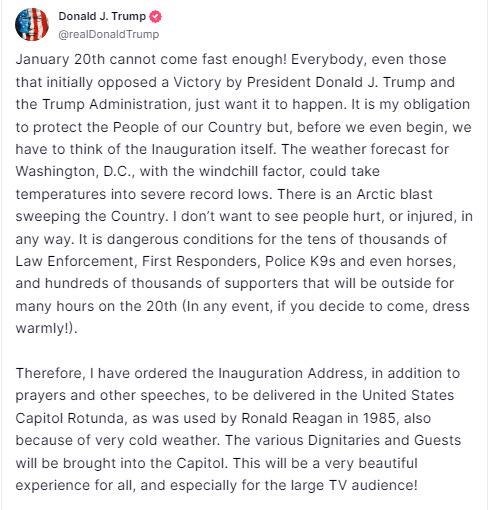Click the text "First Responders"

coord(199,261)
